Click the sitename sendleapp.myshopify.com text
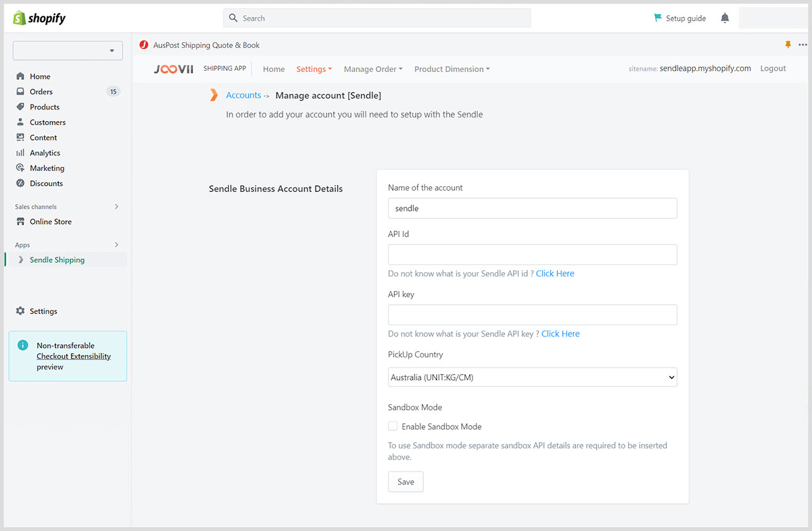Screen dimensions: 812x531 pos(705,68)
